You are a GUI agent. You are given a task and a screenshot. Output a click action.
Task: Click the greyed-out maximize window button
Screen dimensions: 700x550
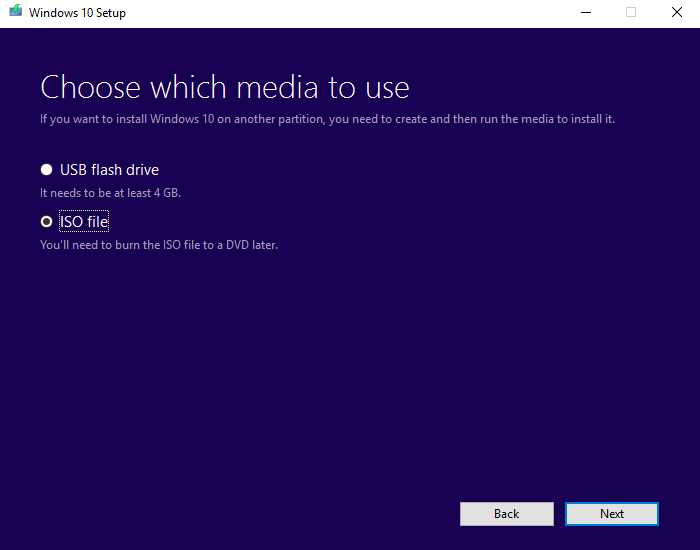(x=631, y=13)
